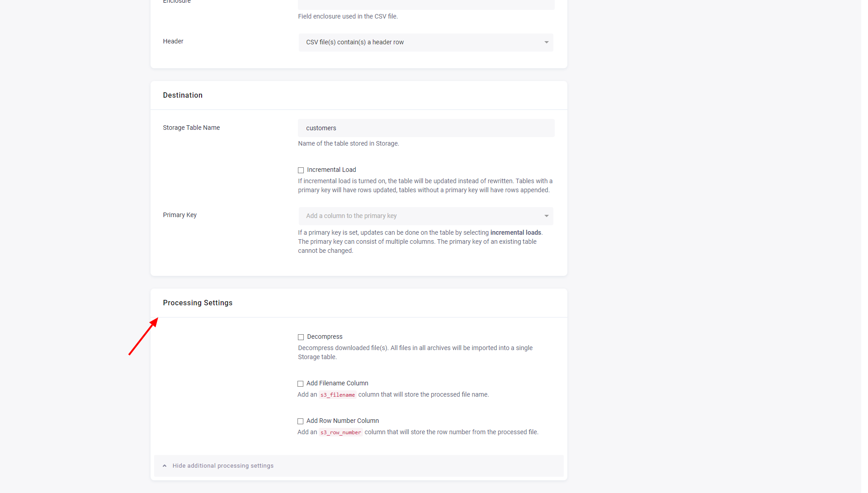Image resolution: width=868 pixels, height=493 pixels.
Task: Open the Primary Key column selector
Action: point(425,216)
